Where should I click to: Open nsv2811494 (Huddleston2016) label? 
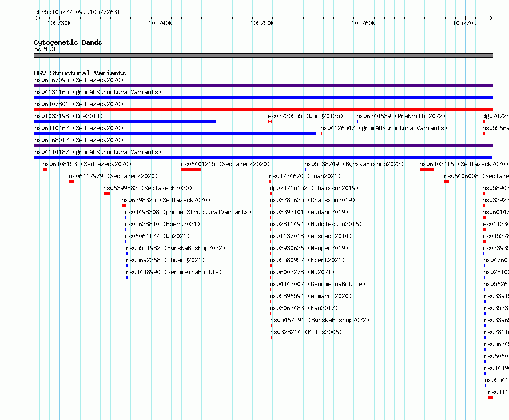point(316,224)
